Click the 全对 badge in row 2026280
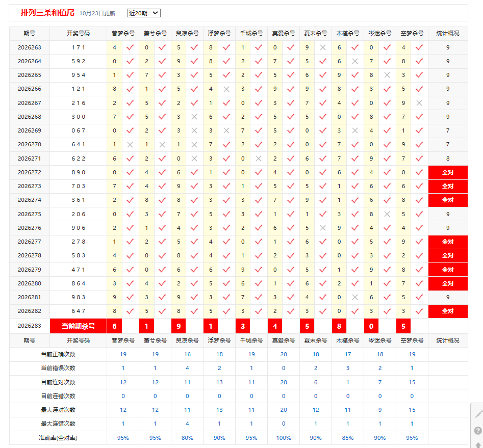The width and height of the screenshot is (483, 448). [x=448, y=283]
